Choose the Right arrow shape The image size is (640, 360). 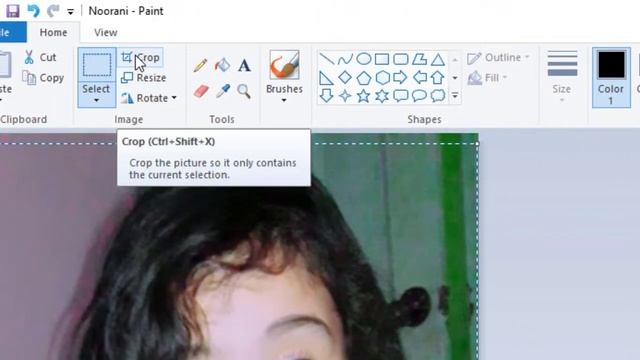pyautogui.click(x=400, y=78)
